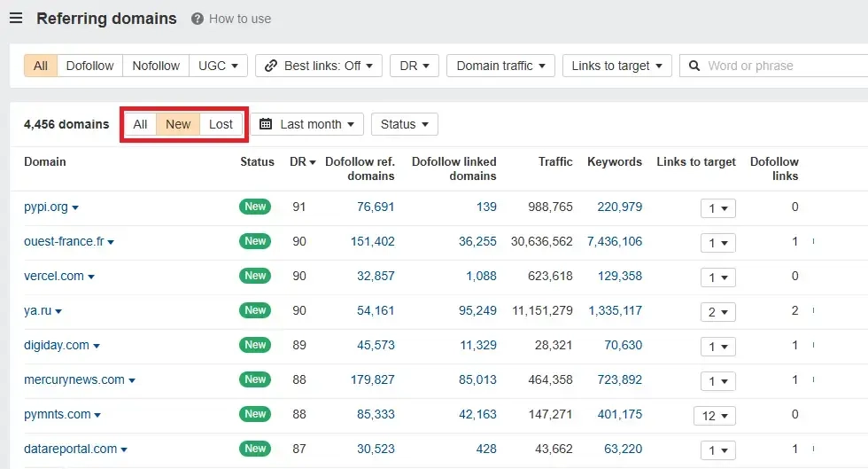868x469 pixels.
Task: Switch to the Lost domains tab
Action: click(221, 124)
